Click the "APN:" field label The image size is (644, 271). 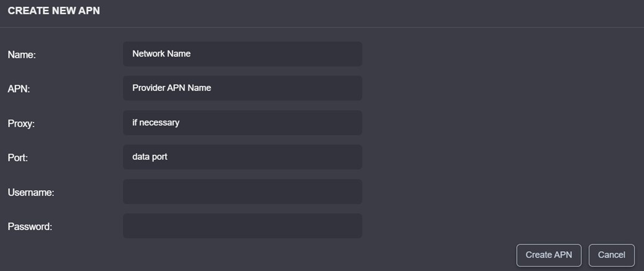(x=19, y=89)
